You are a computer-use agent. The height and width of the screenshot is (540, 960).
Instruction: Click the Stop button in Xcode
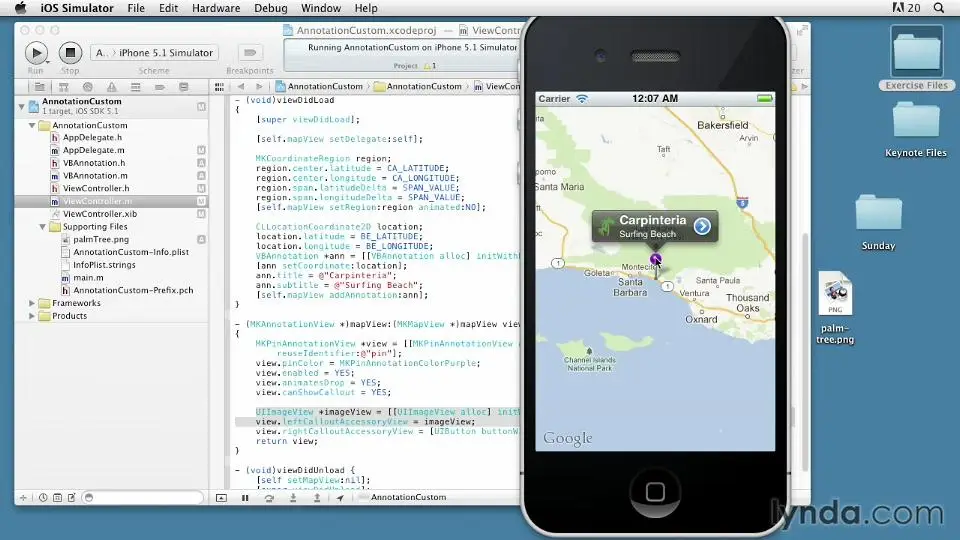[x=70, y=53]
